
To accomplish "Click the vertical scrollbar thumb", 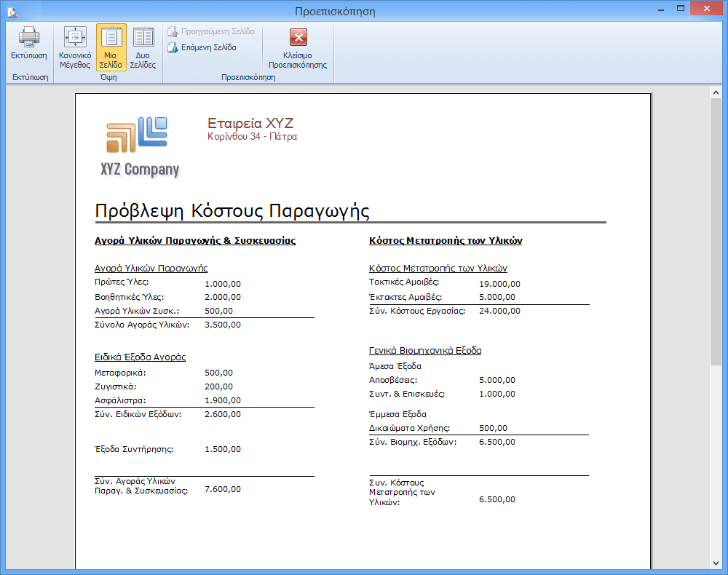I will [x=716, y=233].
